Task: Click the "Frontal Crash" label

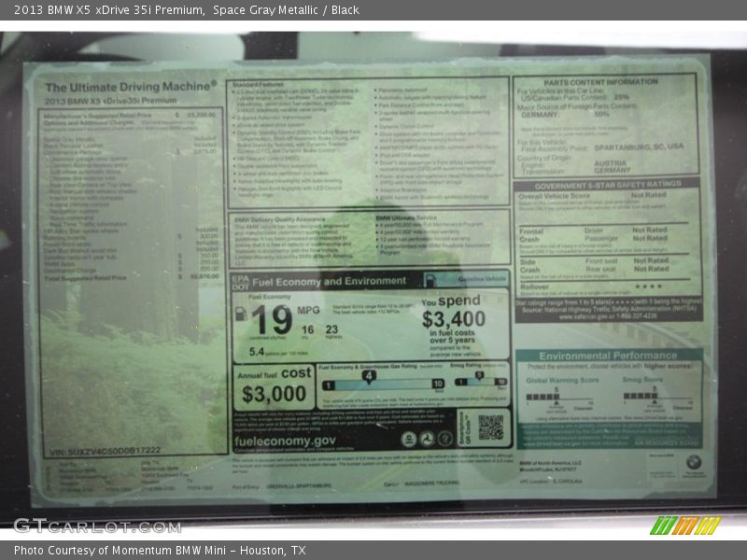Action: (531, 235)
